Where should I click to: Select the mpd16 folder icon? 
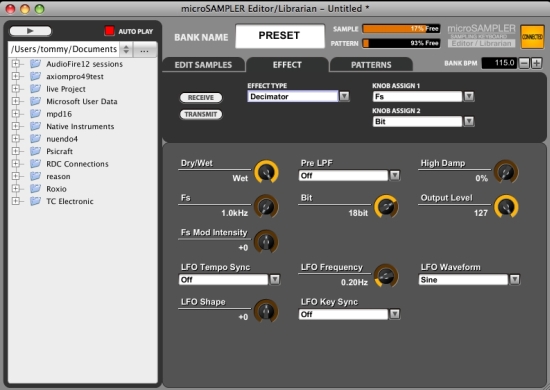pyautogui.click(x=35, y=114)
